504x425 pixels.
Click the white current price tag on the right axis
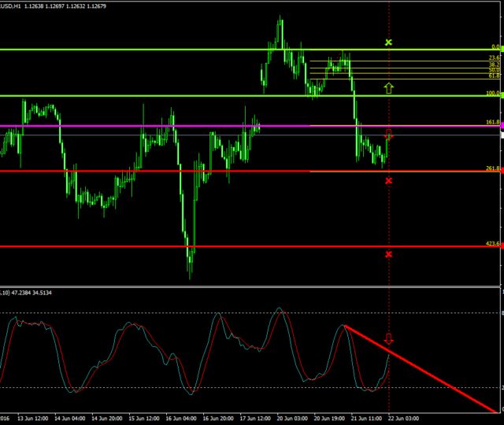click(502, 135)
